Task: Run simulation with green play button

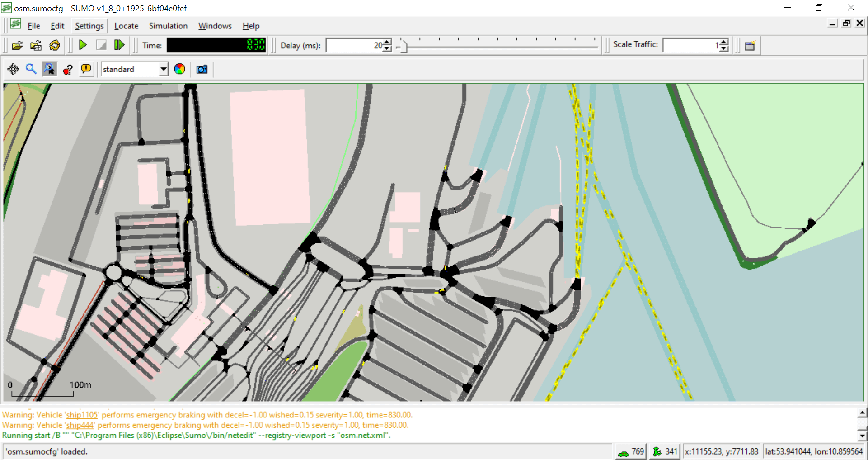Action: pyautogui.click(x=83, y=45)
